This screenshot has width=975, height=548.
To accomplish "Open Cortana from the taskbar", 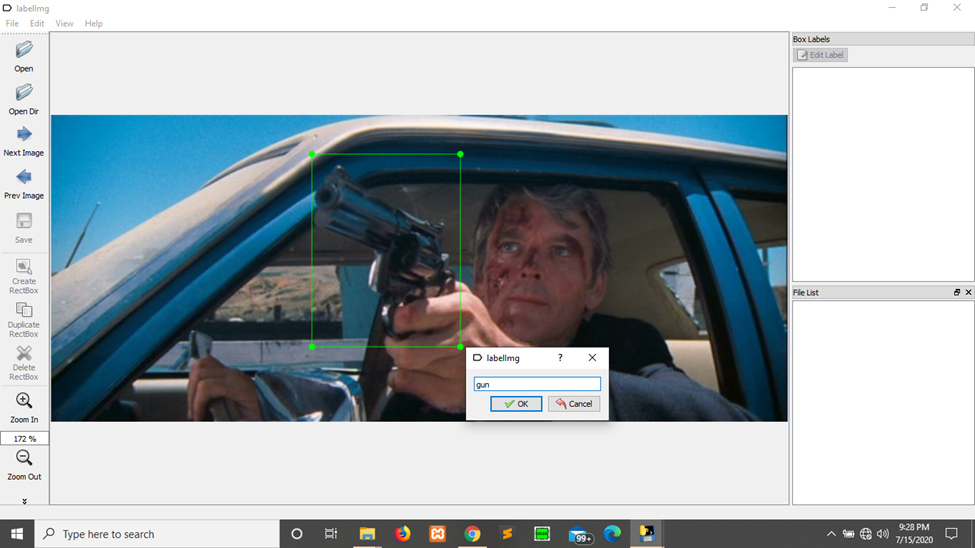I will [297, 534].
